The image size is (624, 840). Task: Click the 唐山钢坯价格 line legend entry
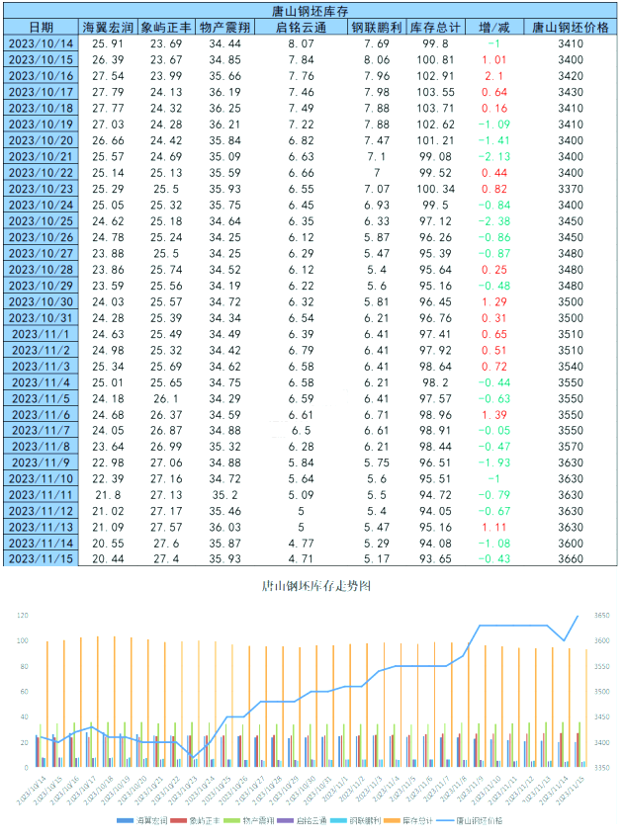pos(470,820)
